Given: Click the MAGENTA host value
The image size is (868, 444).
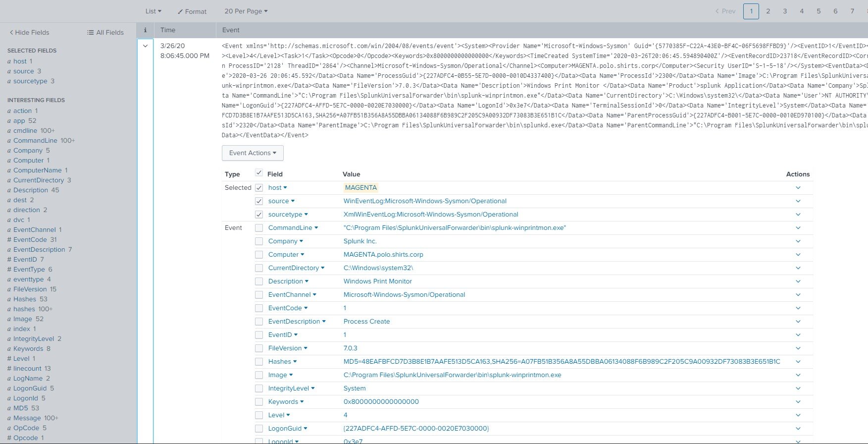Looking at the screenshot, I should pyautogui.click(x=361, y=188).
